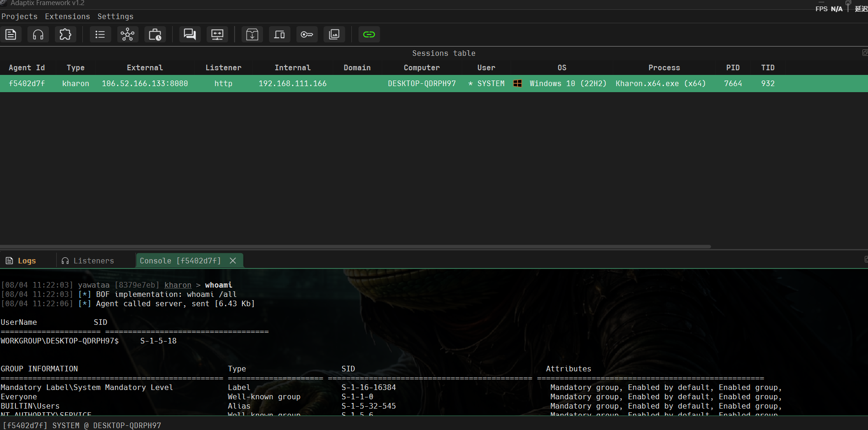Click the Attributes column heading in console
The width and height of the screenshot is (868, 430).
(x=568, y=369)
